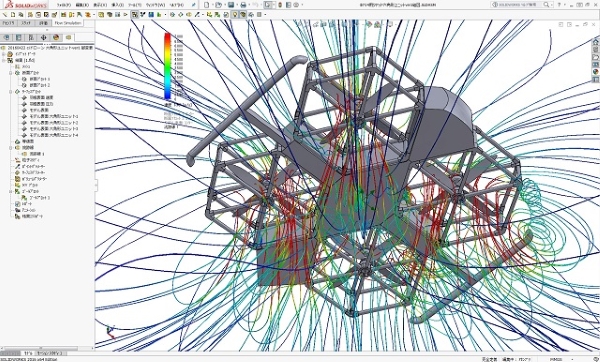Click the velocity color legend bar
This screenshot has width=600, height=362.
168,66
